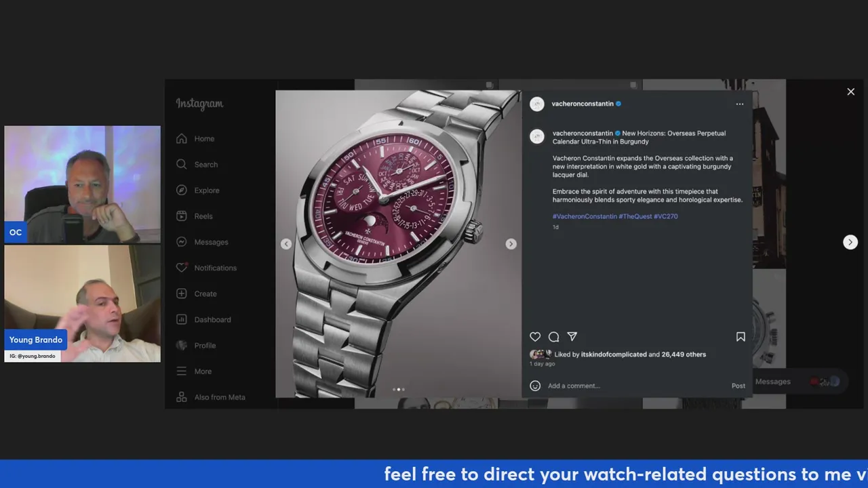
Task: Share the post with paper plane icon
Action: 572,337
